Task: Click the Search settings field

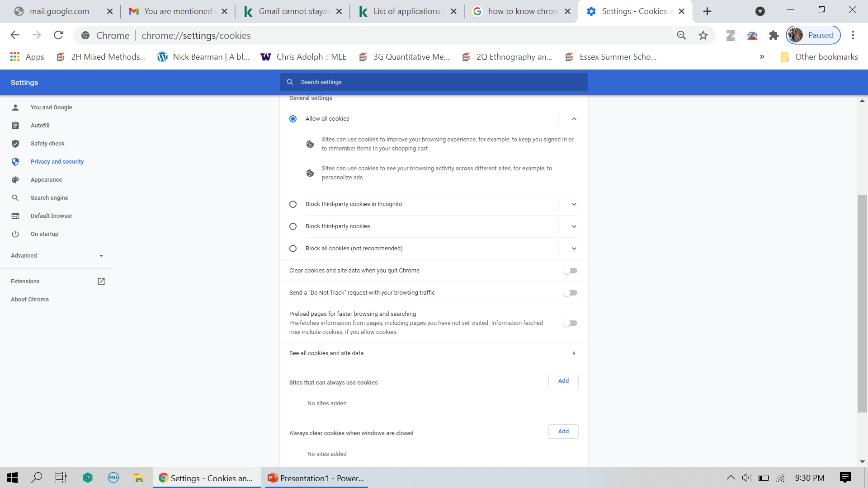Action: tap(434, 82)
